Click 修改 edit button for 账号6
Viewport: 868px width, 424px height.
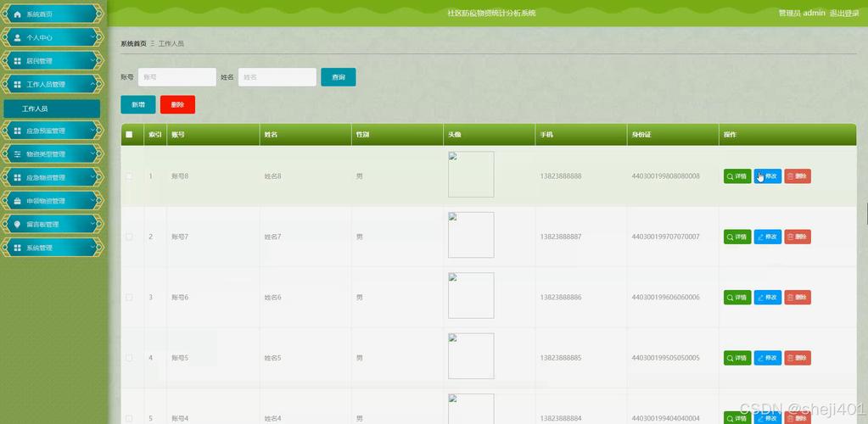(768, 298)
